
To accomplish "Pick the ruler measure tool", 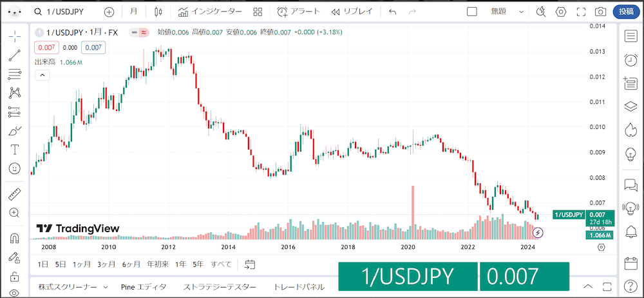I will 15,194.
